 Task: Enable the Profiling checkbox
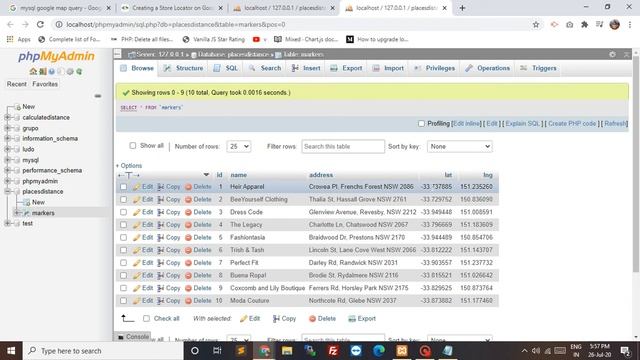tap(421, 123)
